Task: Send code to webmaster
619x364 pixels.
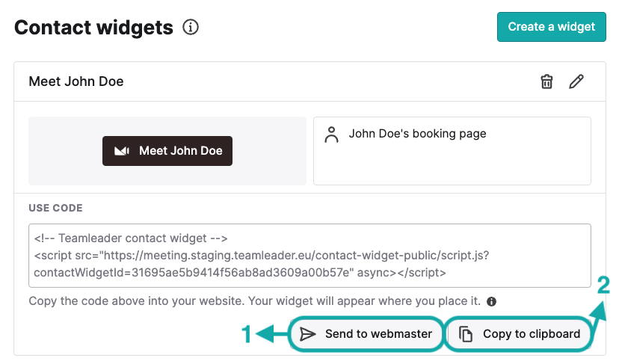Action: point(366,334)
